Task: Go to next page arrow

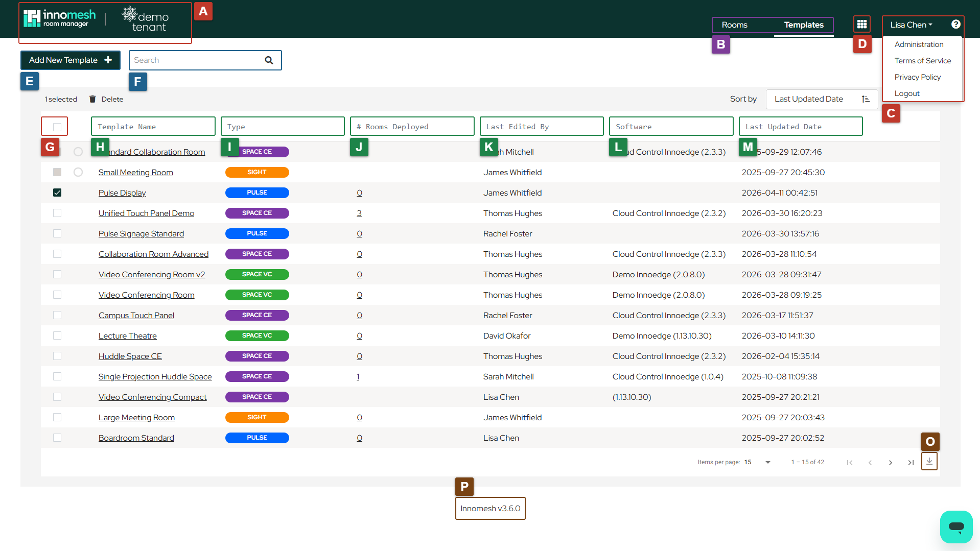Action: click(x=891, y=462)
